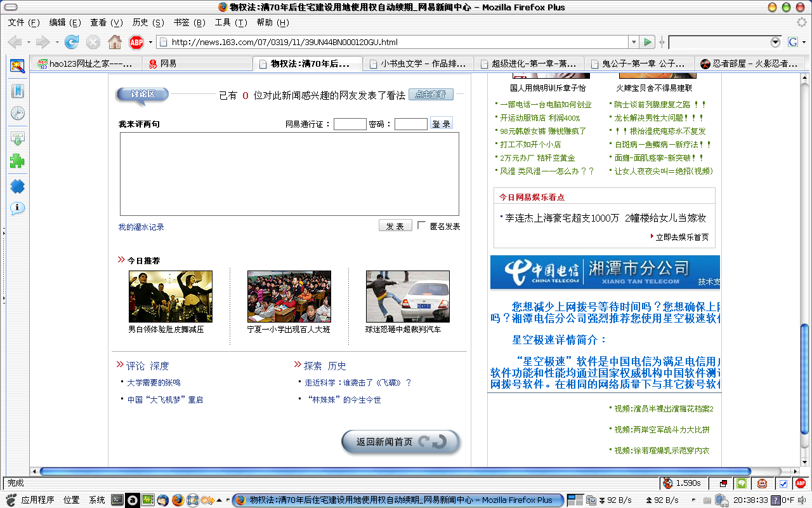This screenshot has width=812, height=508.
Task: Click the Adblock Plus status bar icon
Action: pos(801,483)
